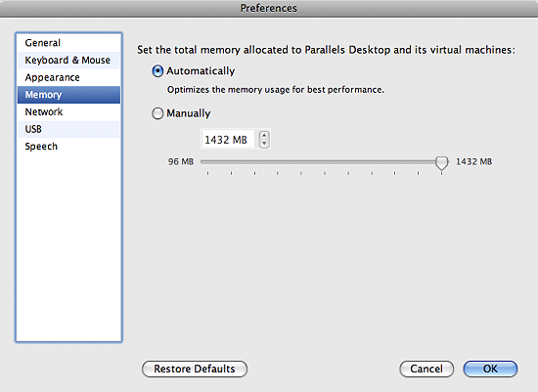Viewport: 538px width, 392px height.
Task: Select Keyboard & Mouse in sidebar
Action: 68,60
